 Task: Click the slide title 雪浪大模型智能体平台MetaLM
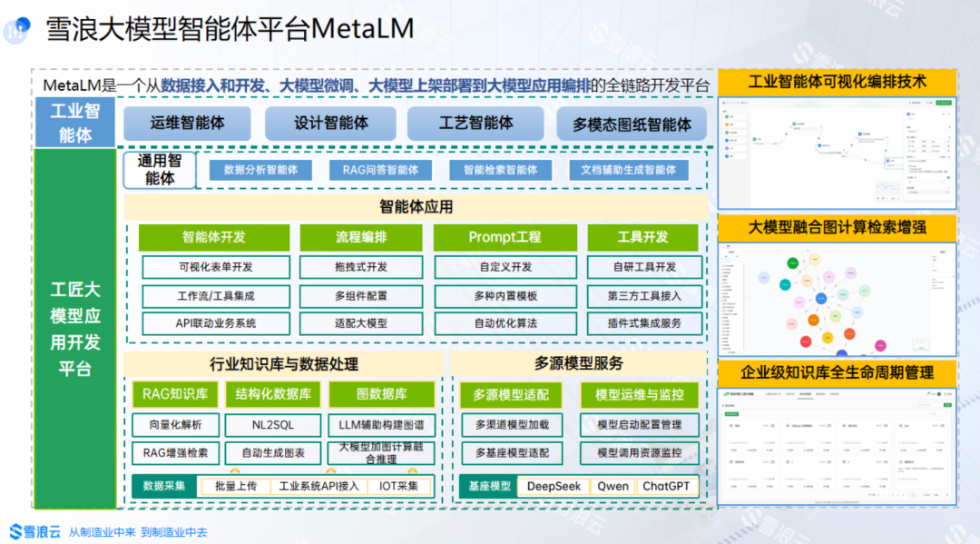[230, 29]
